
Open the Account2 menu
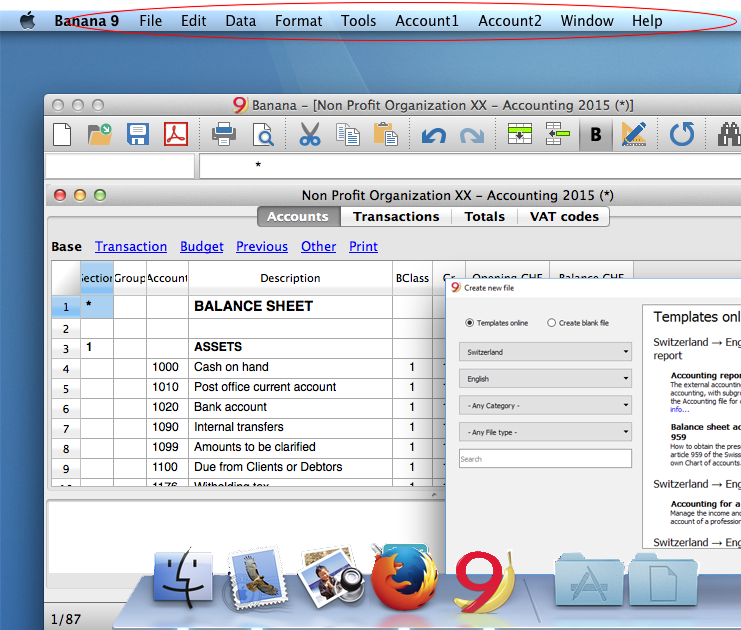point(509,21)
